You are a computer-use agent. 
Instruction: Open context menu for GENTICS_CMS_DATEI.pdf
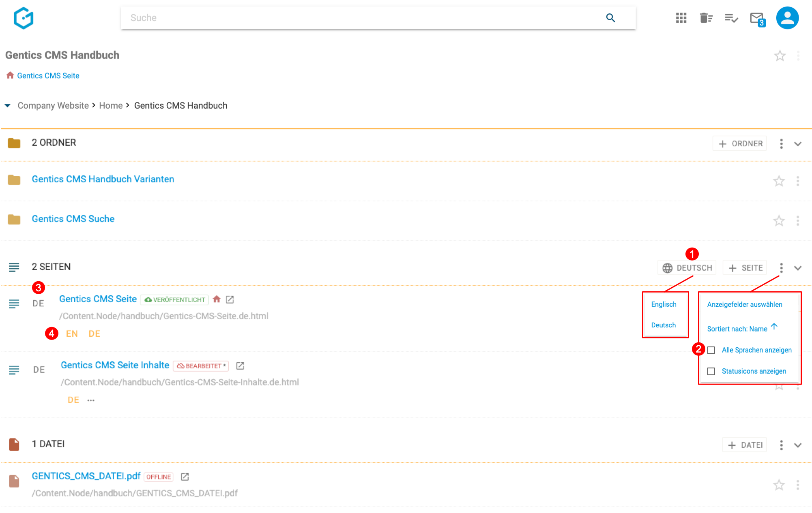tap(797, 485)
